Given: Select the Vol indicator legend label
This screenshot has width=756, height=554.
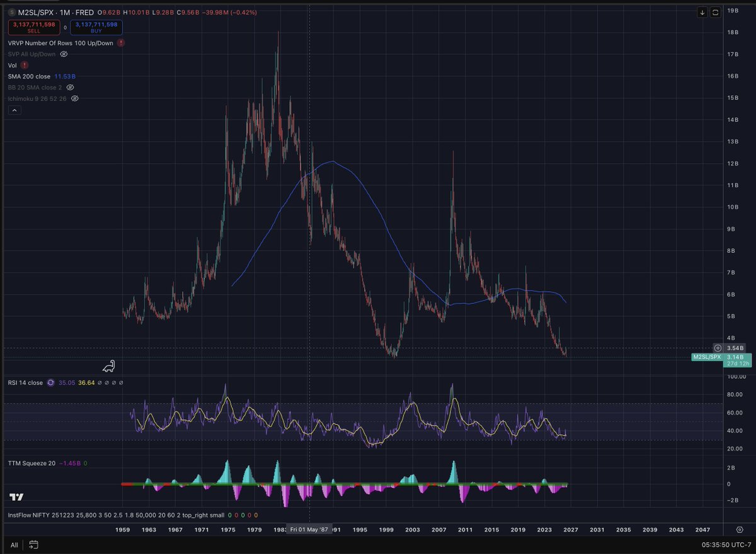Looking at the screenshot, I should [x=13, y=65].
